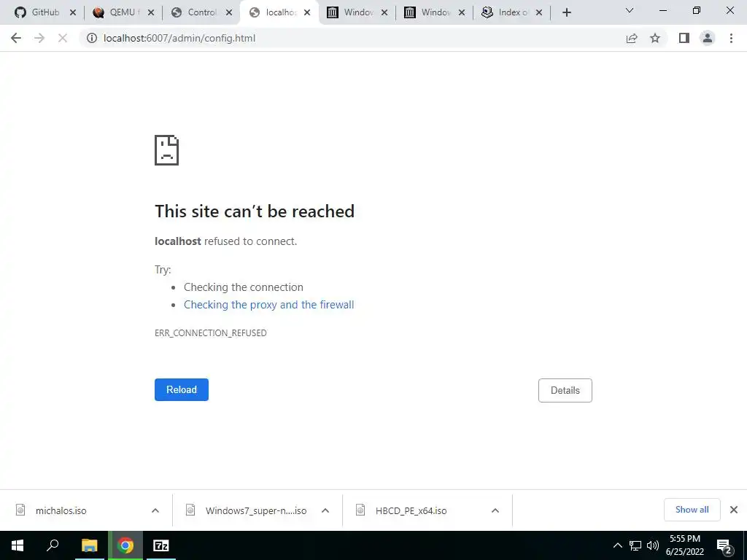This screenshot has width=747, height=560.
Task: Follow Checking the proxy and firewall link
Action: (x=268, y=305)
